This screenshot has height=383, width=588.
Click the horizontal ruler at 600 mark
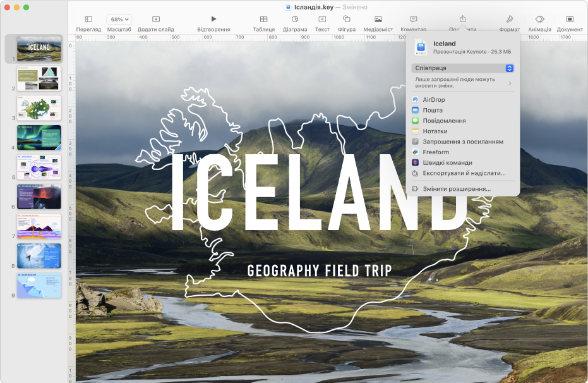(207, 37)
